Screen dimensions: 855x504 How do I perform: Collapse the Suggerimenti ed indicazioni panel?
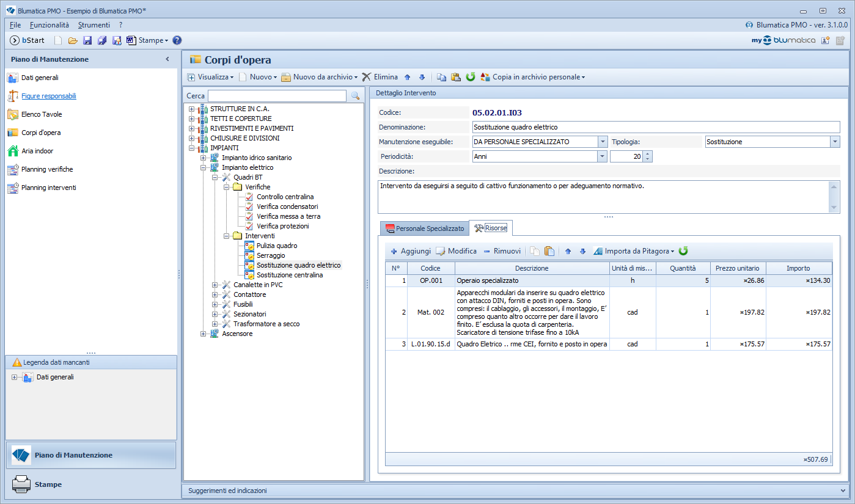pos(843,490)
